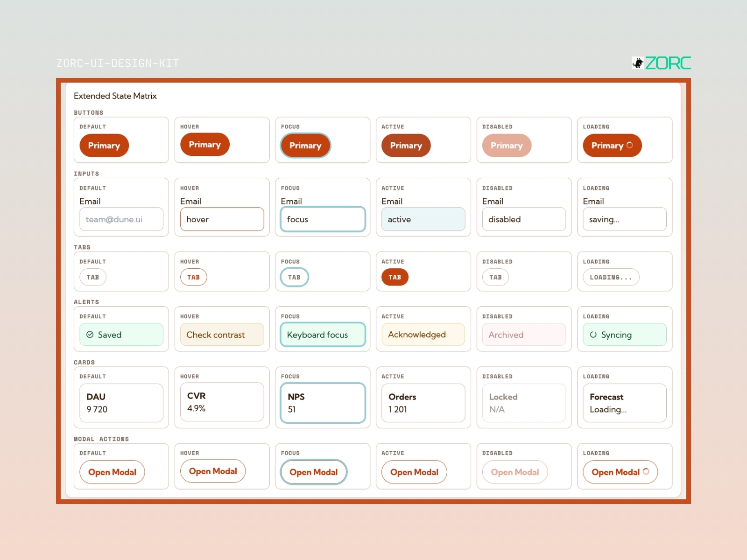Image resolution: width=747 pixels, height=560 pixels.
Task: Click the hover state Open Modal button
Action: click(213, 471)
